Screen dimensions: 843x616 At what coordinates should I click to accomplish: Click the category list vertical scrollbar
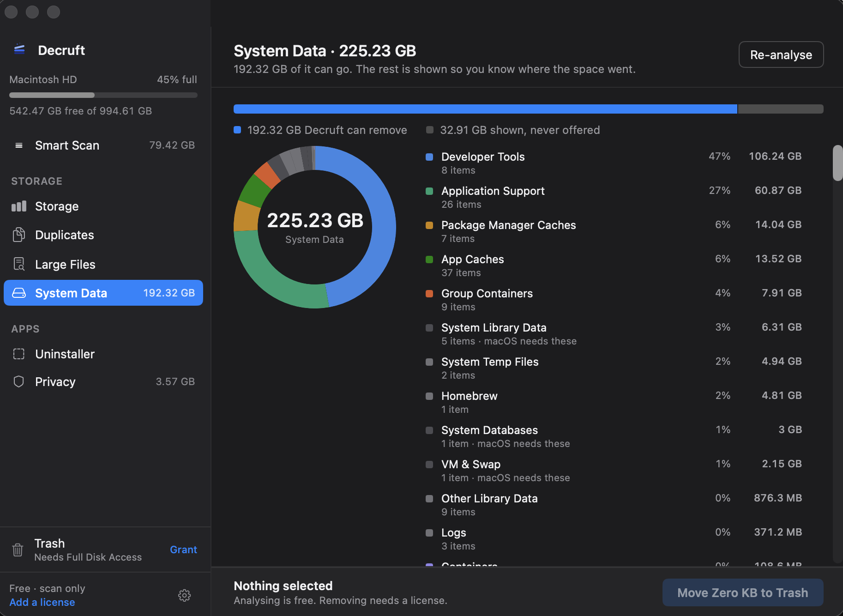pyautogui.click(x=837, y=163)
